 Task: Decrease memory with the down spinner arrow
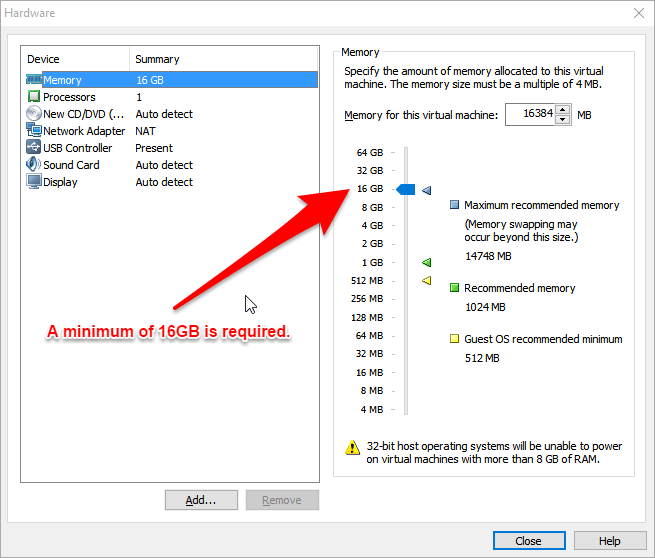[x=562, y=120]
